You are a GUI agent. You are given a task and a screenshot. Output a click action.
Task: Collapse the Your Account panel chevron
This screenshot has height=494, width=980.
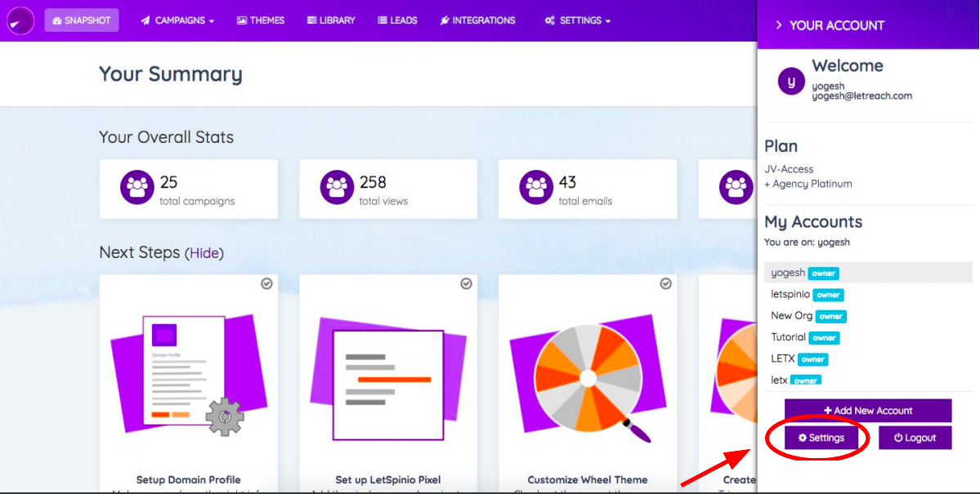pos(779,25)
